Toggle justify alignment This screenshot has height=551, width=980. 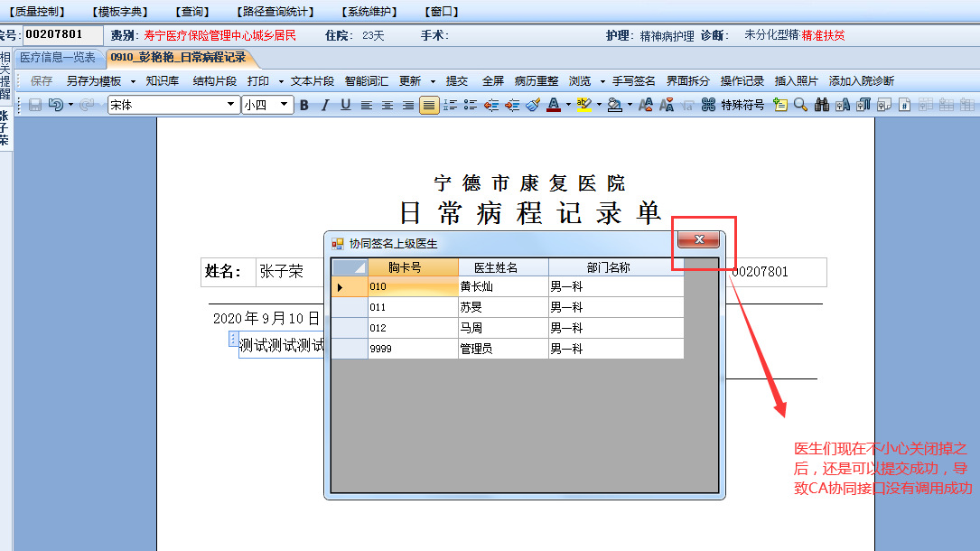tap(429, 105)
